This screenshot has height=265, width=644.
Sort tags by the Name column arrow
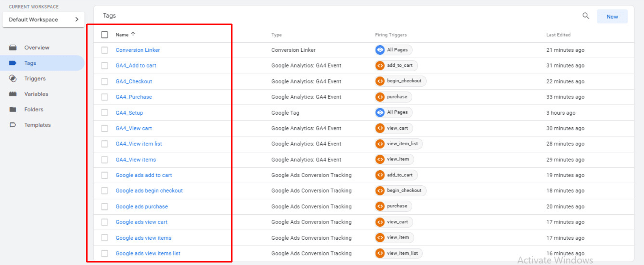click(x=133, y=34)
